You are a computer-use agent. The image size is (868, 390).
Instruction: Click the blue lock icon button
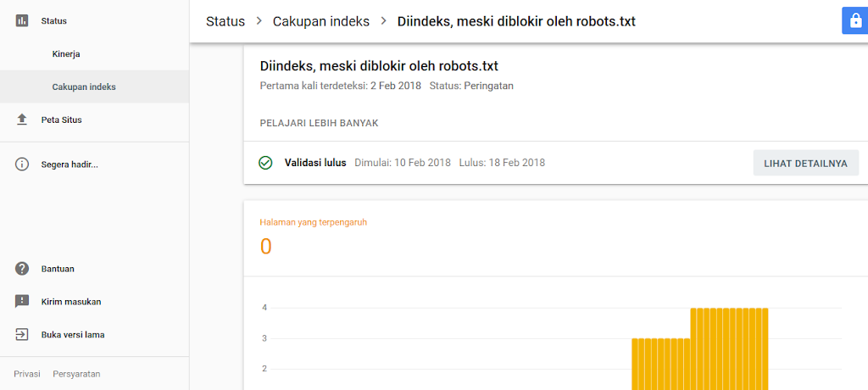tap(855, 21)
